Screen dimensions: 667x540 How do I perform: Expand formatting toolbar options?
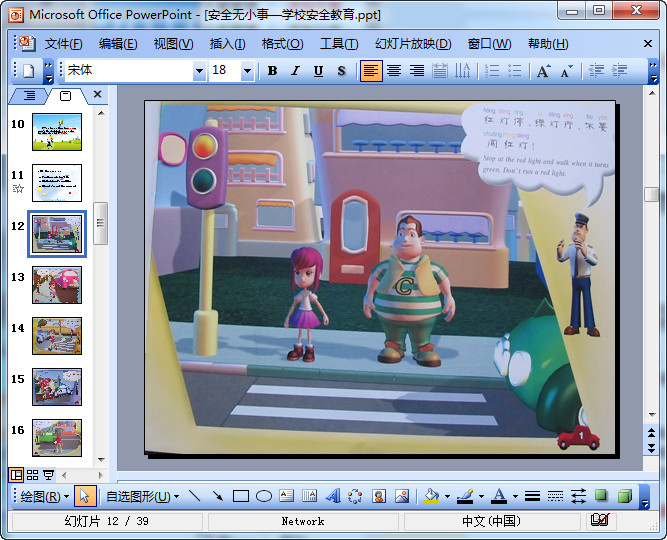click(x=653, y=71)
